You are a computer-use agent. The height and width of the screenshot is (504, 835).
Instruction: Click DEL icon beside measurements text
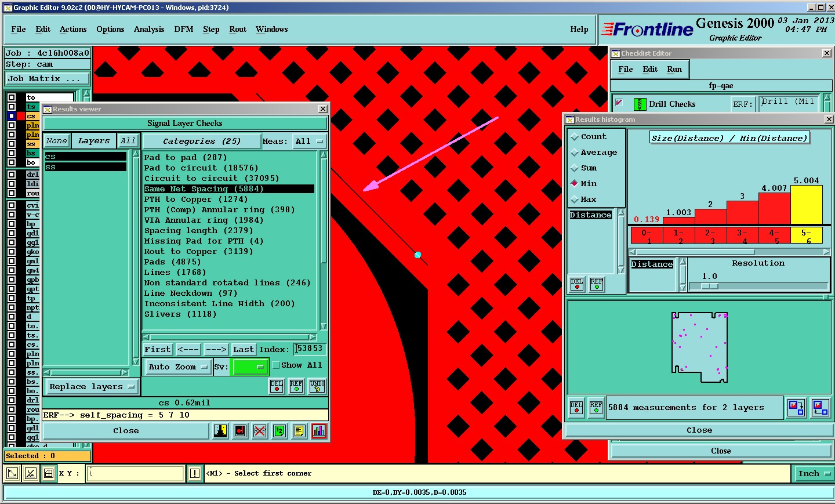(576, 408)
